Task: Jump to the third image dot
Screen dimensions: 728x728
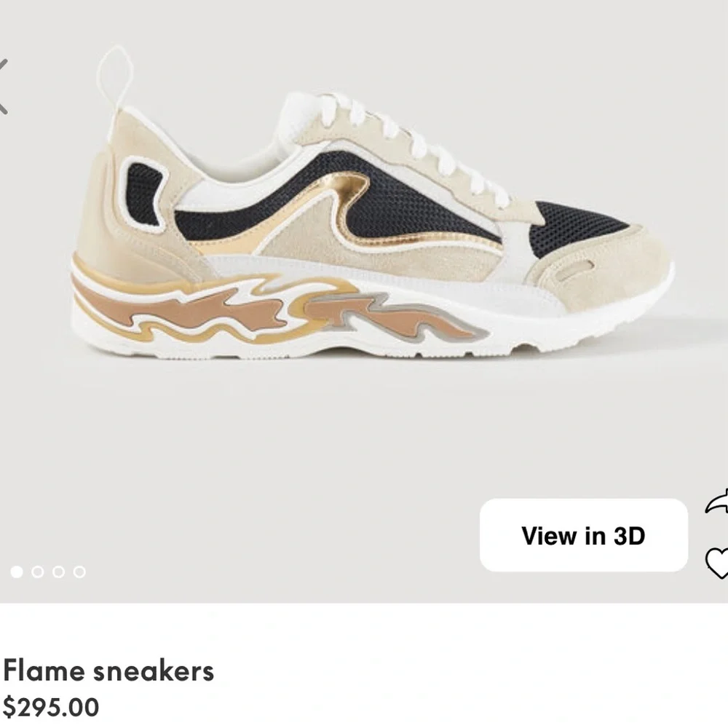Action: tap(58, 571)
